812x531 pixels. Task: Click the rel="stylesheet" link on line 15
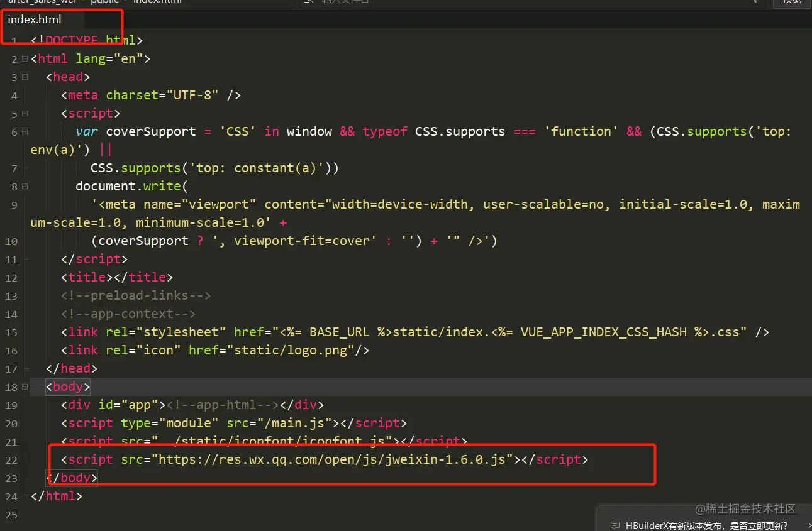pos(415,332)
